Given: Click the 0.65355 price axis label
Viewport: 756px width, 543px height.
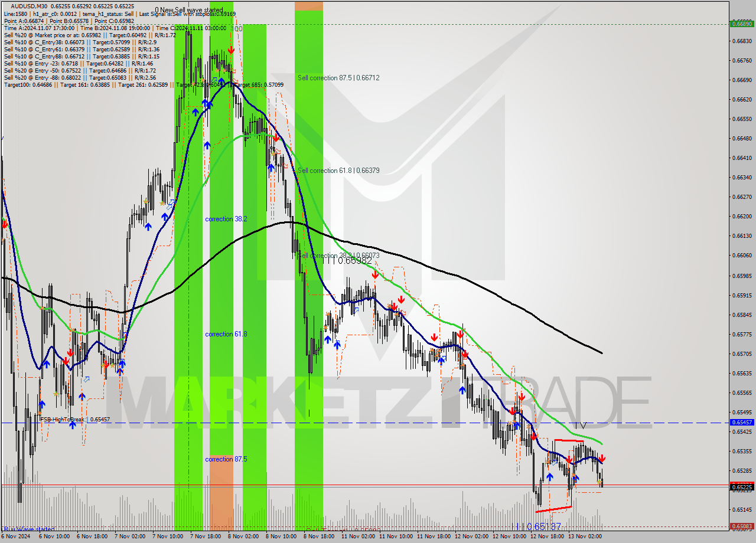Looking at the screenshot, I should point(742,451).
